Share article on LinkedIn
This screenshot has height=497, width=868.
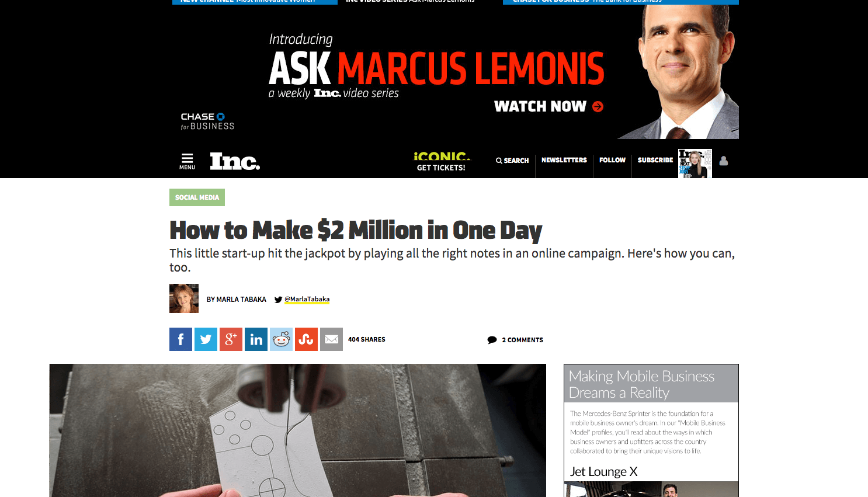click(x=256, y=339)
